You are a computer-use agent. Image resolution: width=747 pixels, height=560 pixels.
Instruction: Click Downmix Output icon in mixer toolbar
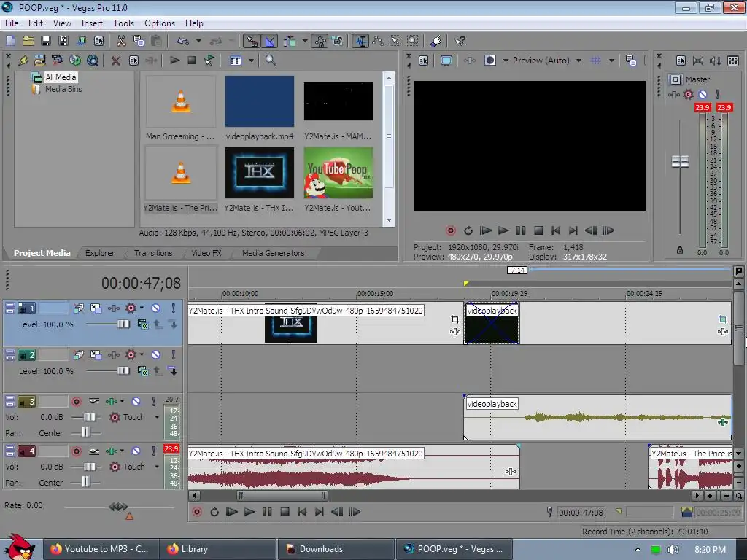(x=698, y=61)
